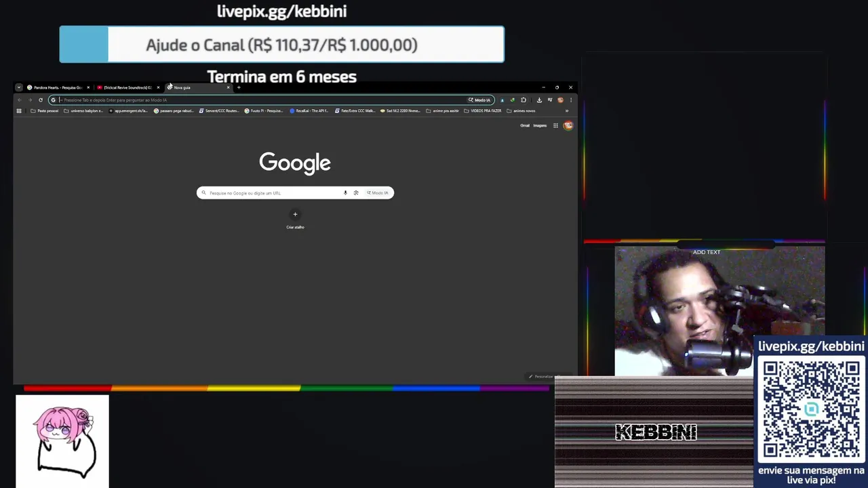The width and height of the screenshot is (868, 488).
Task: Go forward with the browser forward arrow
Action: [30, 100]
